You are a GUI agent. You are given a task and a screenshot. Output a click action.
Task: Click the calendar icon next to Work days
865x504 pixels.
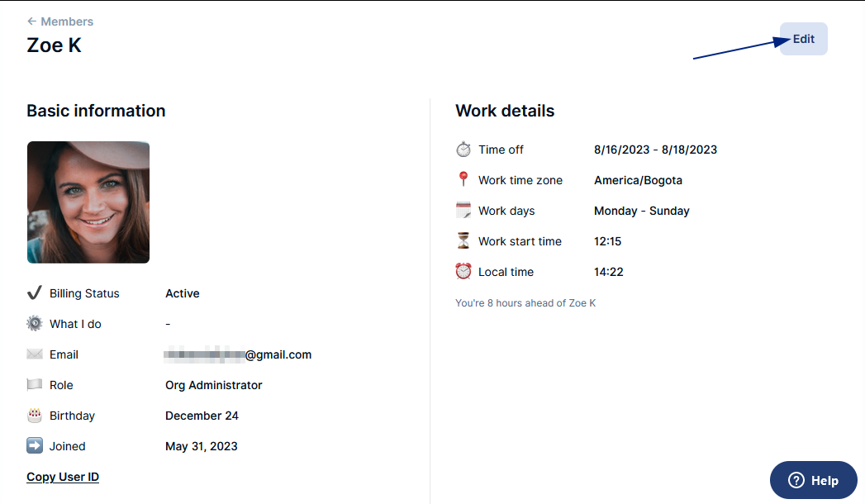point(463,211)
